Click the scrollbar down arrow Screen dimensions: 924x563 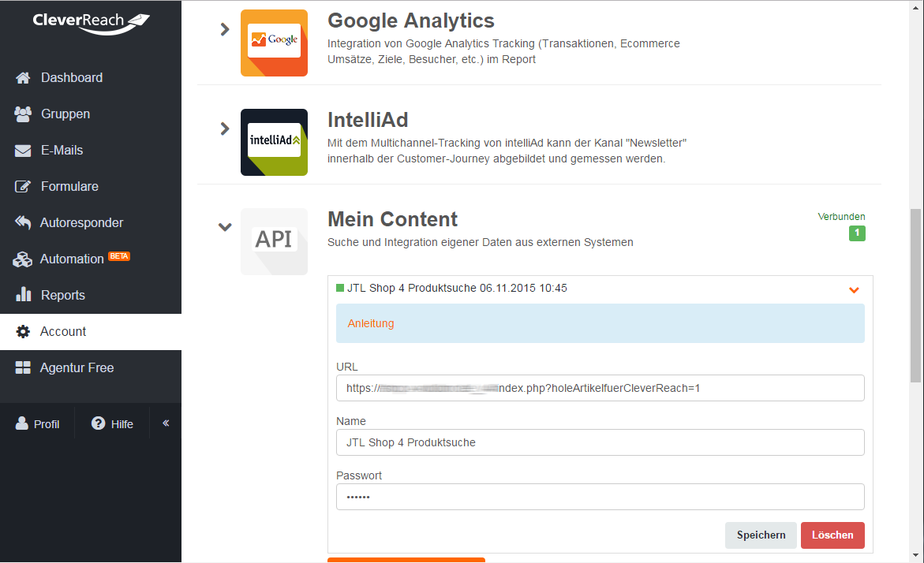(915, 555)
